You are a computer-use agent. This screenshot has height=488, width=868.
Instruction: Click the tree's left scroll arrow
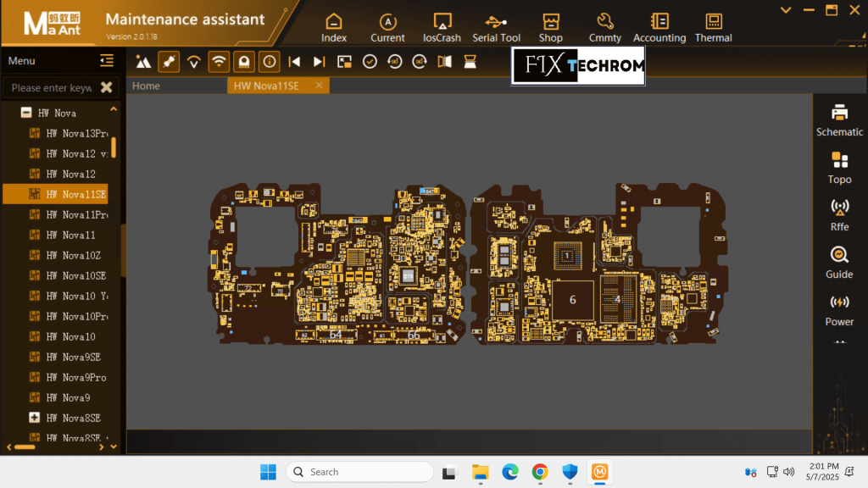tap(8, 447)
